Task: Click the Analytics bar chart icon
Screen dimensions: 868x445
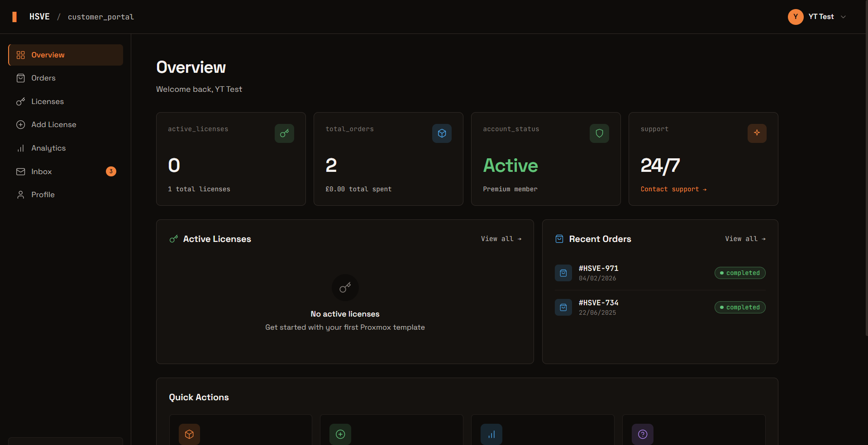Action: [x=21, y=148]
